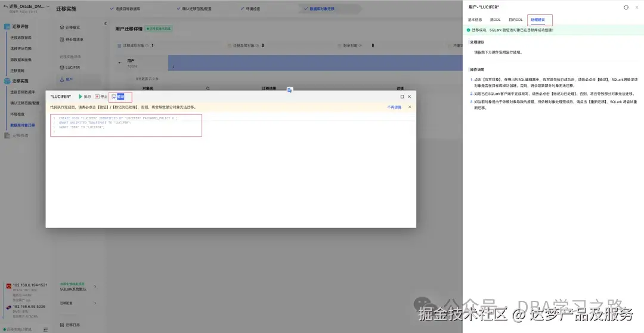Search using the 对象名 column magnifier
Image resolution: width=644 pixels, height=333 pixels.
208,88
